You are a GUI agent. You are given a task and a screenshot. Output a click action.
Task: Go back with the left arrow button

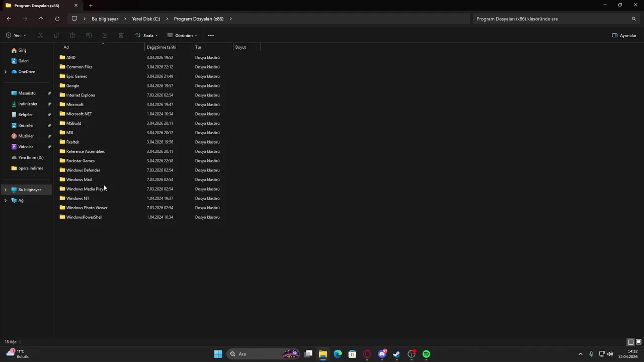9,19
